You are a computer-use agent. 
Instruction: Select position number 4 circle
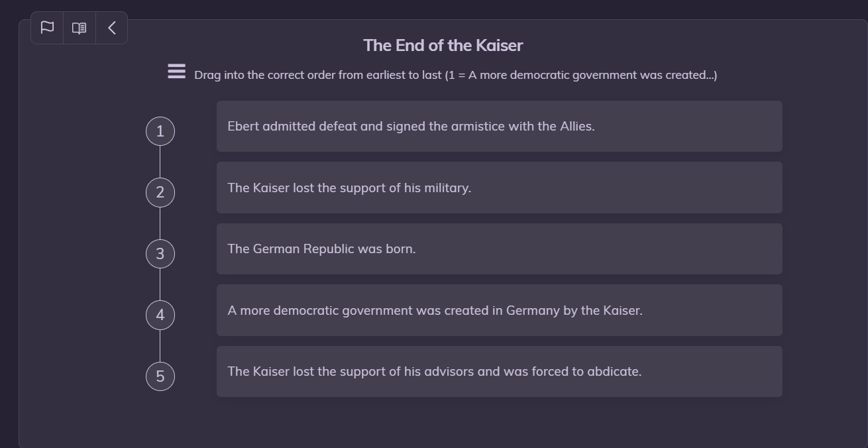[160, 315]
